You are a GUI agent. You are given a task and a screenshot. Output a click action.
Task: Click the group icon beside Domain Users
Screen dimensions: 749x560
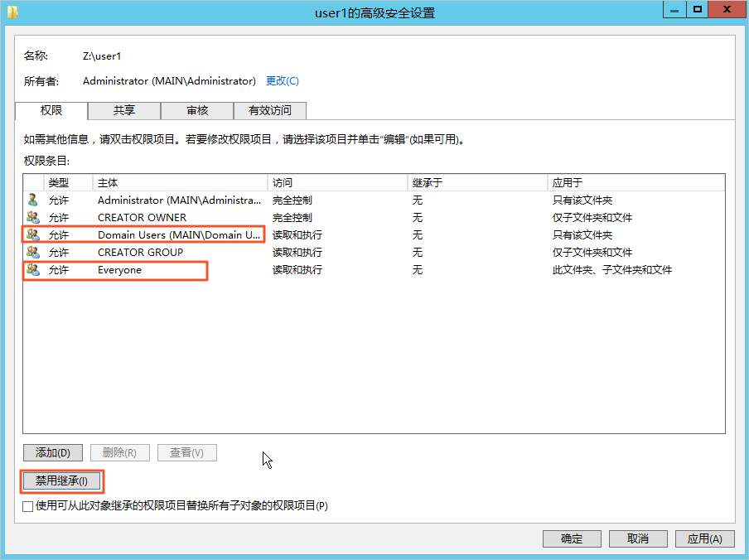[x=33, y=234]
